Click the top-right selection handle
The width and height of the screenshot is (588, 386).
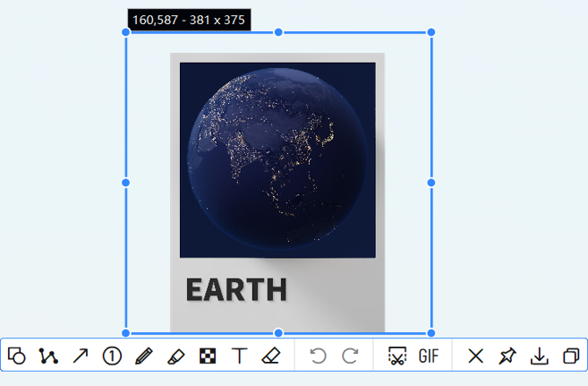point(431,32)
